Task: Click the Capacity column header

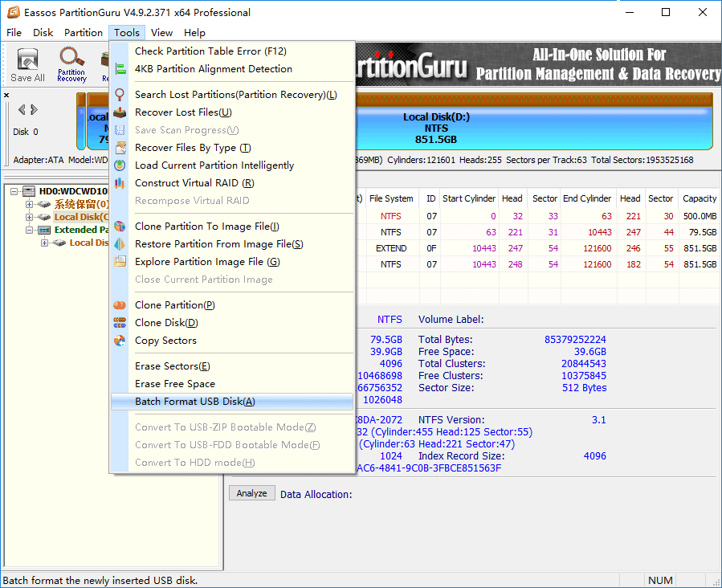Action: pyautogui.click(x=700, y=198)
